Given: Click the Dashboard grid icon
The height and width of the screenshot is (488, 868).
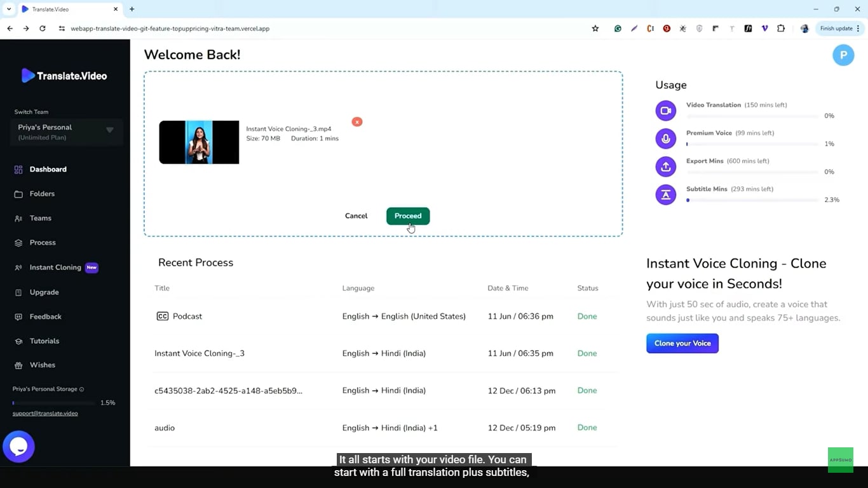Looking at the screenshot, I should [x=18, y=169].
